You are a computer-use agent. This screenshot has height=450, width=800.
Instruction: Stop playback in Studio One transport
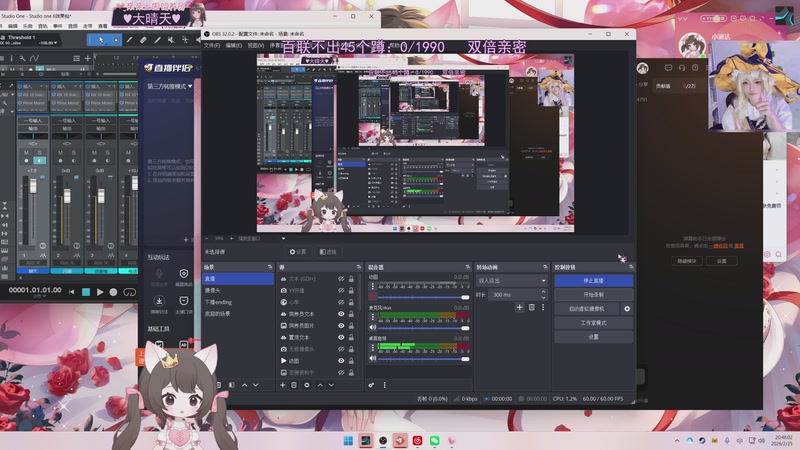coord(86,292)
